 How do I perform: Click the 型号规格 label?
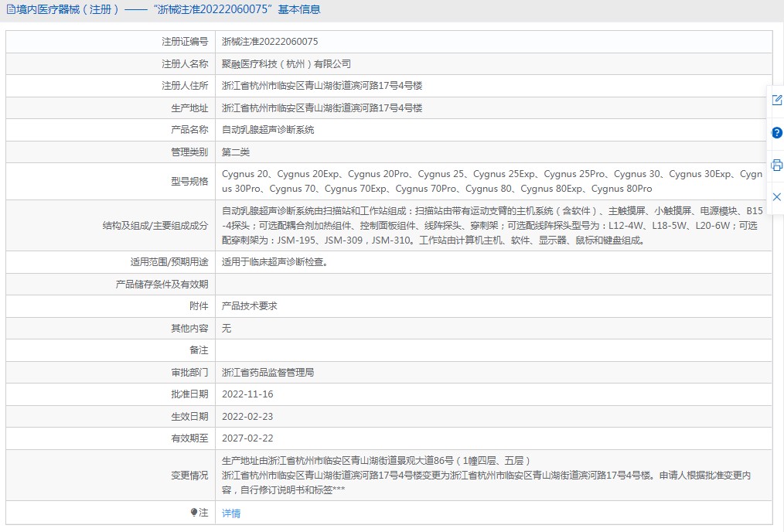click(189, 182)
